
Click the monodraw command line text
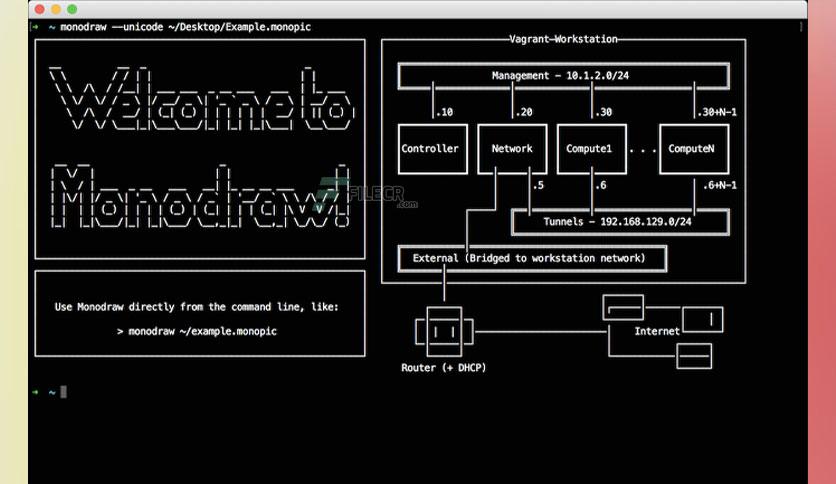click(x=185, y=27)
